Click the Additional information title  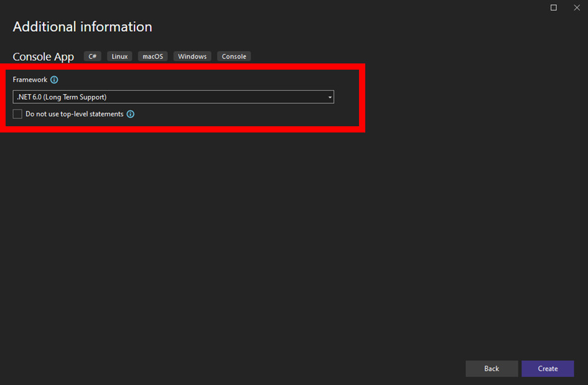[83, 27]
